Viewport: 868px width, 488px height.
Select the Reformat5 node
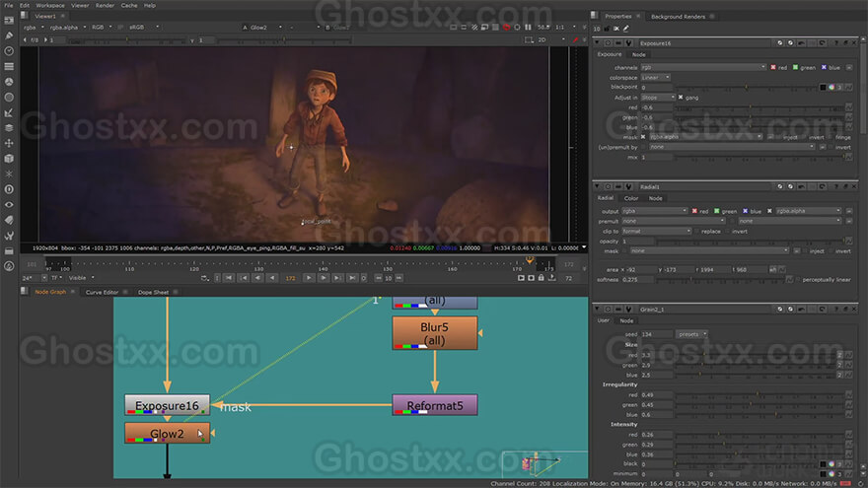tap(435, 405)
